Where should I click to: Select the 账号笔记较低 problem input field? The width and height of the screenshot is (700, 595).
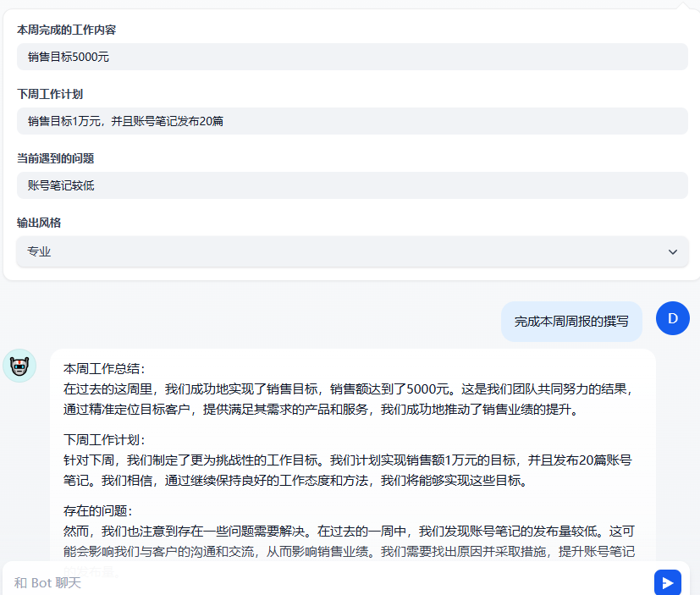[351, 185]
